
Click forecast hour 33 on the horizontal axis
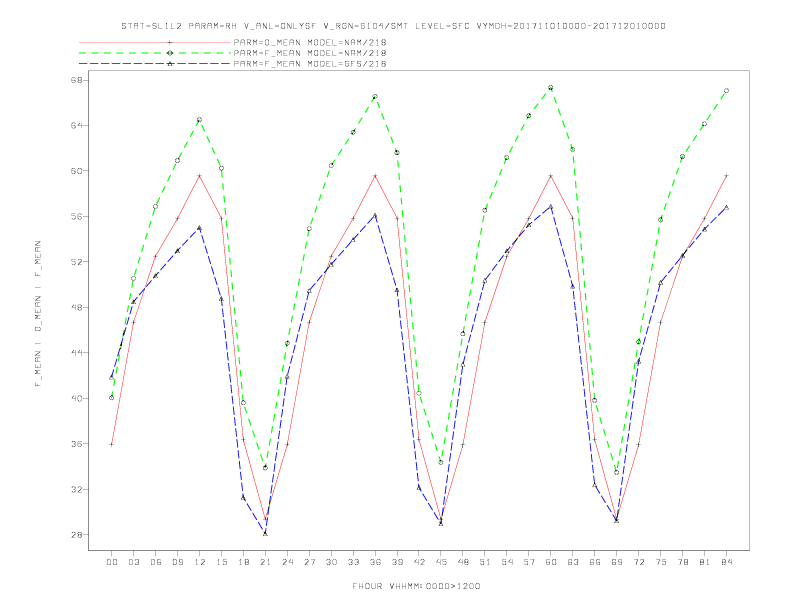pos(354,562)
